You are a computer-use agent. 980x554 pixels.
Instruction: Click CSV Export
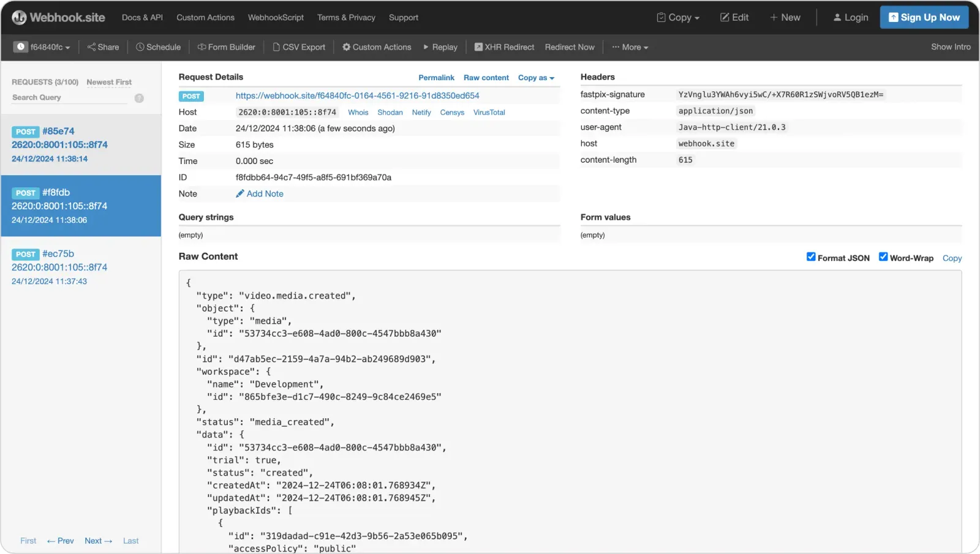[299, 47]
